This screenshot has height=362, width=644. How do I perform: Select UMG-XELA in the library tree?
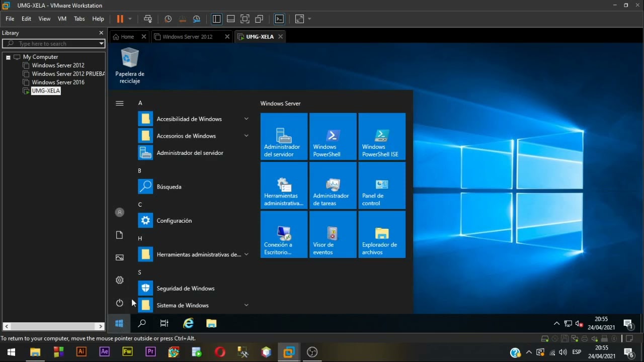(x=46, y=91)
